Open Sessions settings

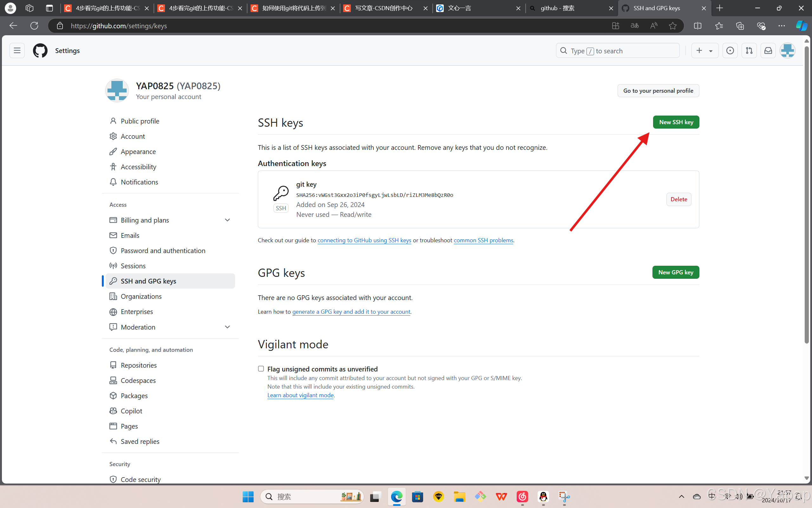[x=170, y=266]
